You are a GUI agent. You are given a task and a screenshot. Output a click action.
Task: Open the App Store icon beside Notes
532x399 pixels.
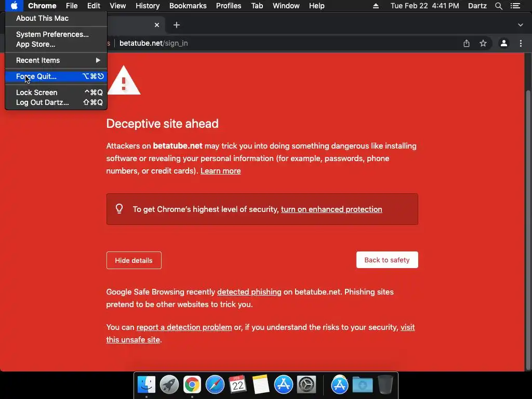283,384
